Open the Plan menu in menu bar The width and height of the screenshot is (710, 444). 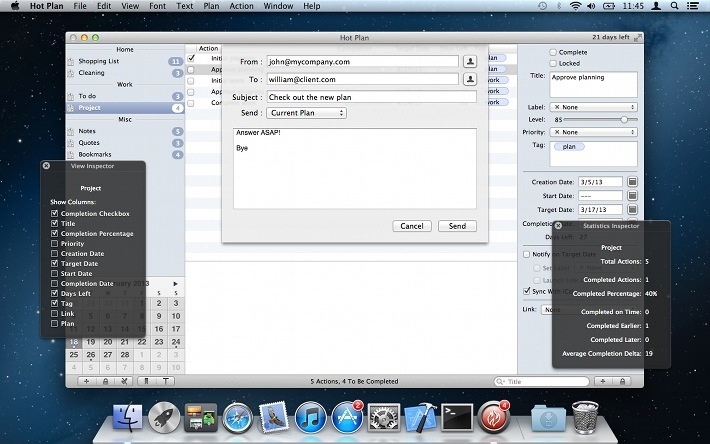tap(211, 6)
